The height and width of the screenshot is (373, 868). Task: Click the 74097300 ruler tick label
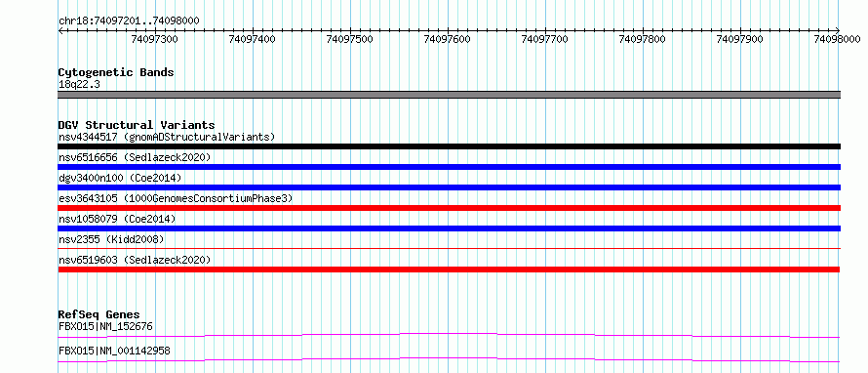pyautogui.click(x=154, y=39)
